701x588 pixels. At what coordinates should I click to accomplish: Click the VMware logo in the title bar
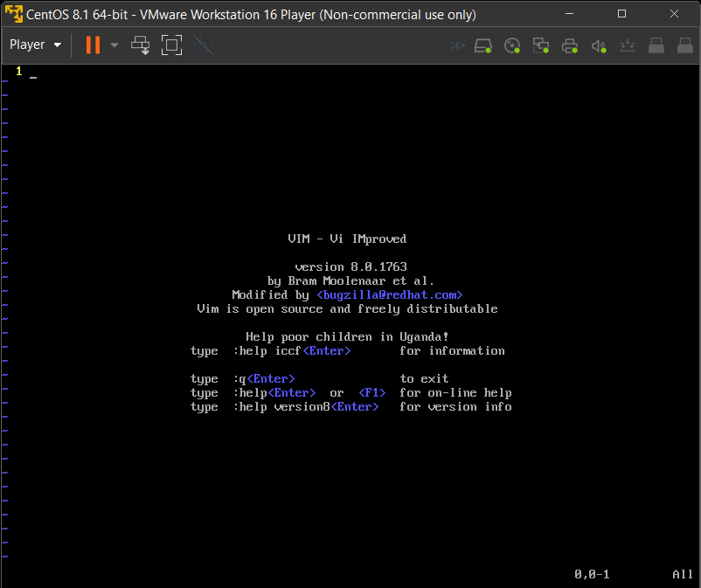coord(13,14)
